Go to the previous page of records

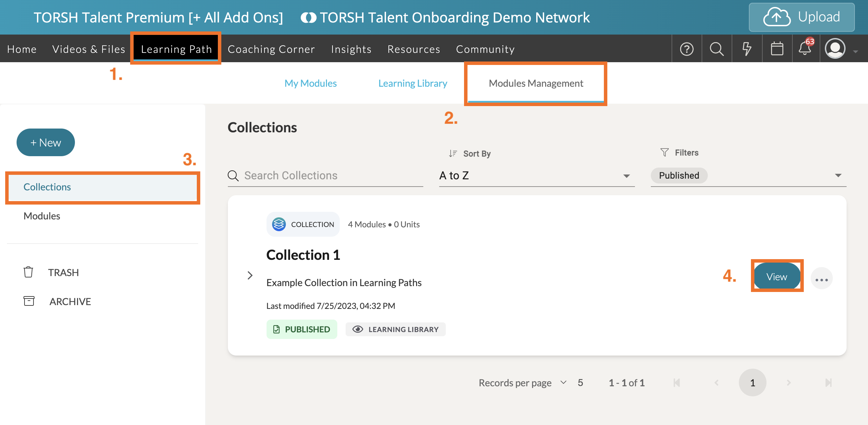pos(717,383)
